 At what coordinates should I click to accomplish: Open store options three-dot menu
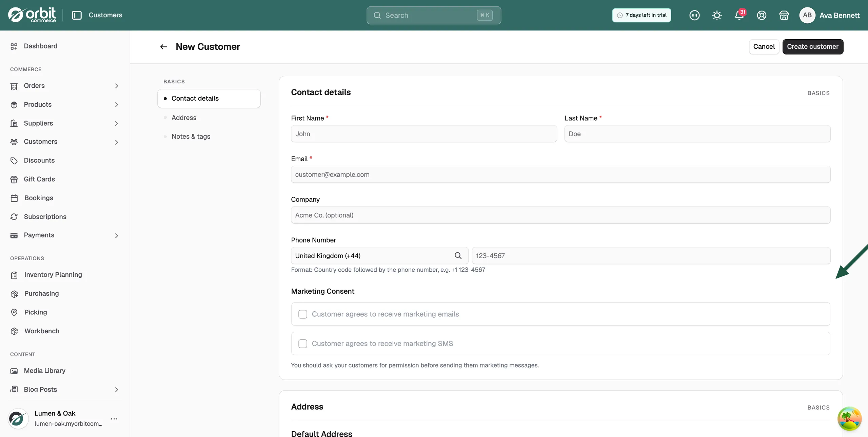coord(114,419)
